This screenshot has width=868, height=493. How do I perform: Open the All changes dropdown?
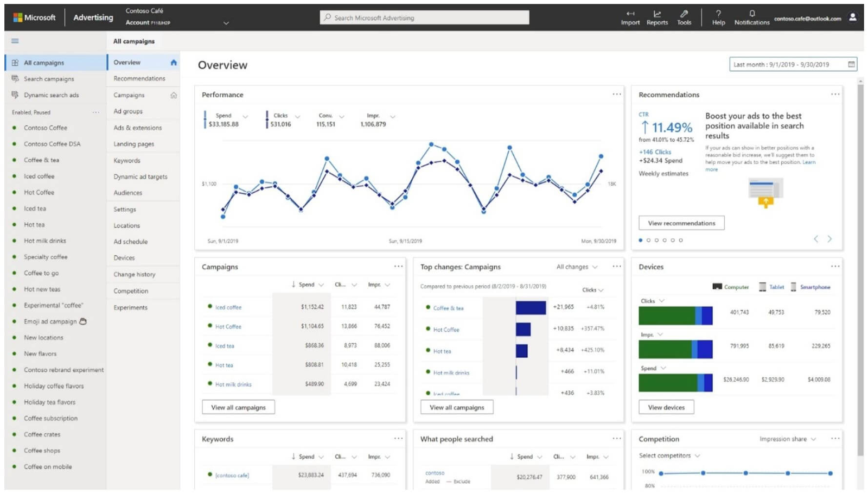(x=577, y=267)
